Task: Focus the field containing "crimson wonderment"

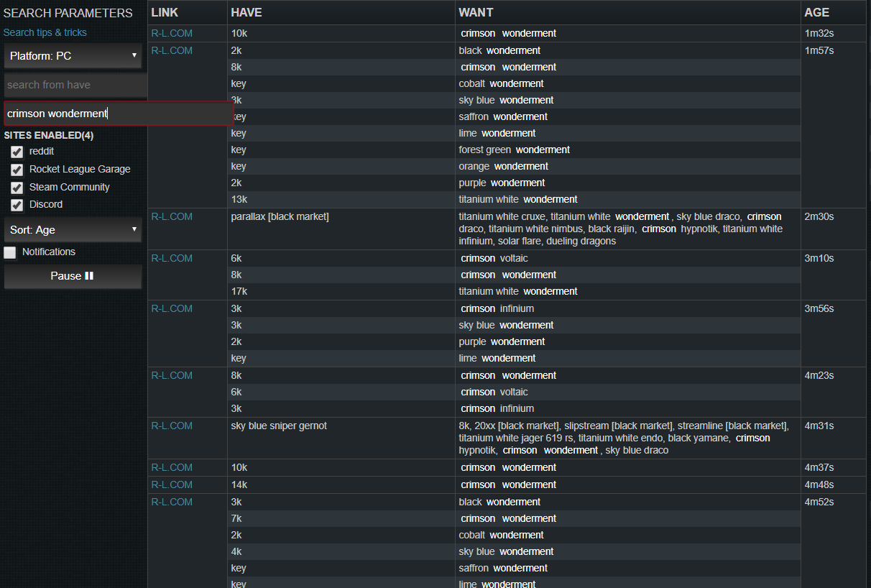Action: coord(119,114)
